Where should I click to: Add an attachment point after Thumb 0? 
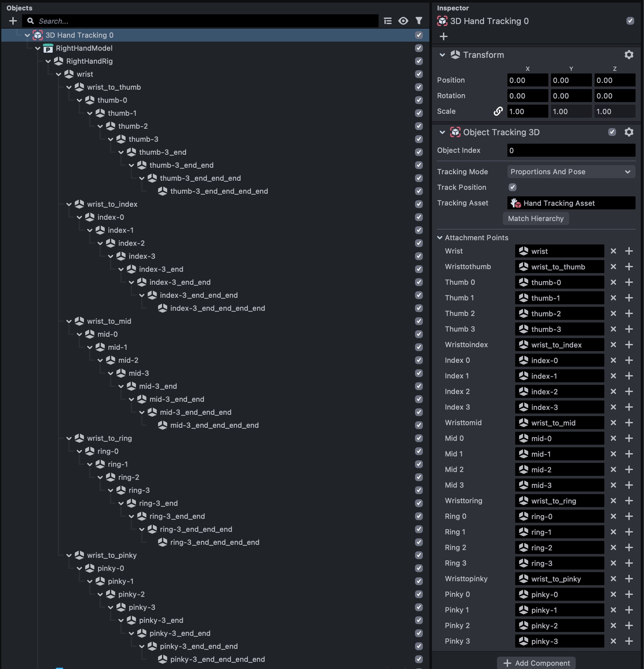pyautogui.click(x=629, y=282)
